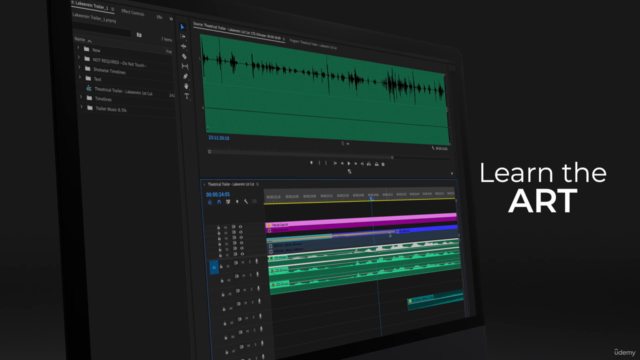Select the Razor tool
The width and height of the screenshot is (640, 360).
[x=184, y=56]
